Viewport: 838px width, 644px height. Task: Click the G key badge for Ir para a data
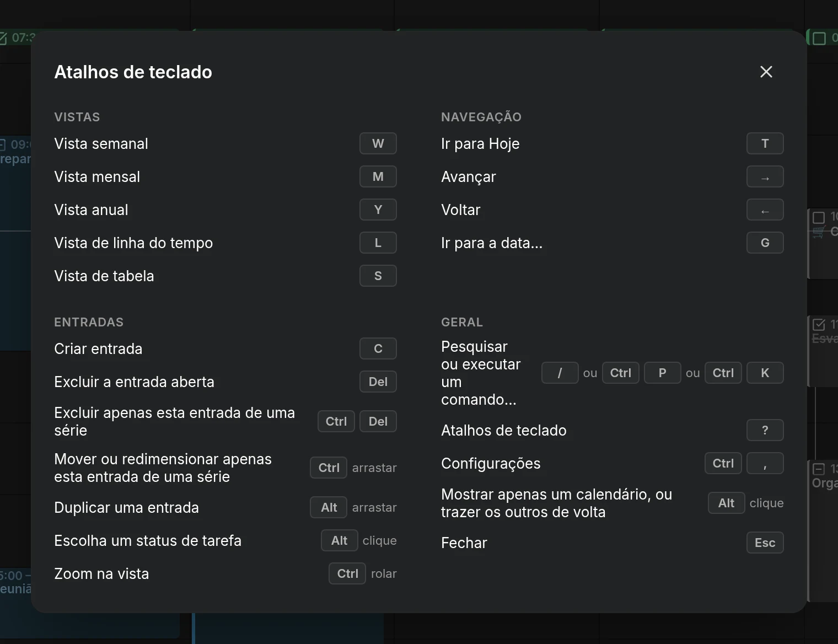[x=765, y=243]
